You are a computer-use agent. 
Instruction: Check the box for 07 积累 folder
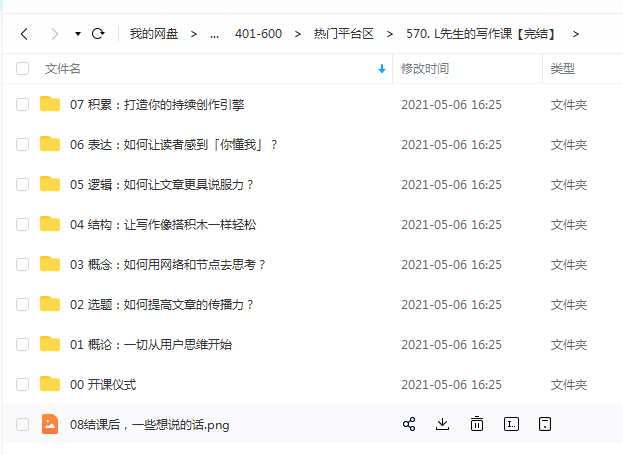tap(22, 105)
